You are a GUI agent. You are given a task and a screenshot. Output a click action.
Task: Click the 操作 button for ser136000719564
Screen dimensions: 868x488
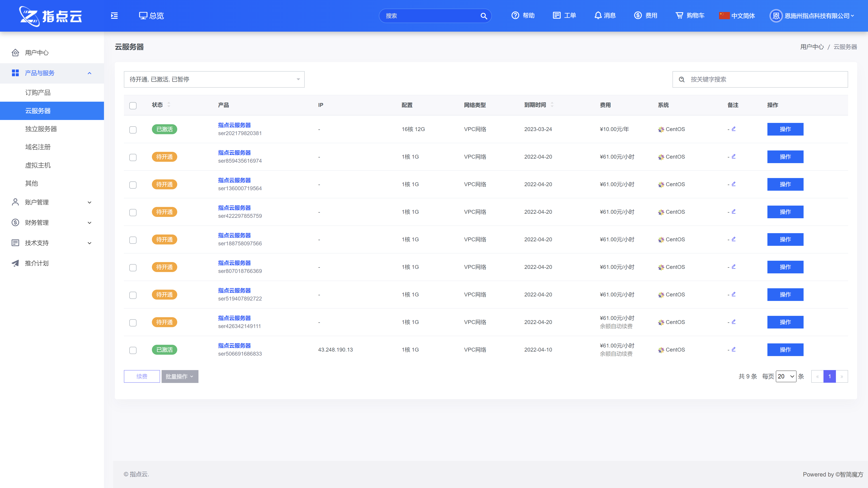tap(785, 184)
